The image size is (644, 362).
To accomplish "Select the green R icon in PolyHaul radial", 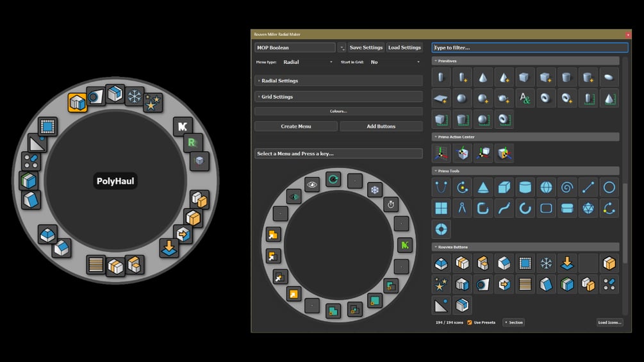I will click(192, 143).
